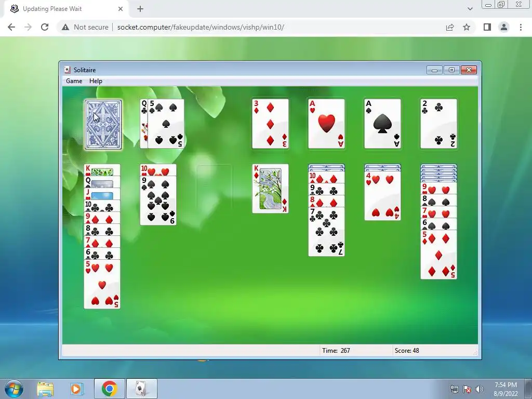Image resolution: width=532 pixels, height=399 pixels.
Task: Open the network tray icon
Action: click(x=454, y=389)
